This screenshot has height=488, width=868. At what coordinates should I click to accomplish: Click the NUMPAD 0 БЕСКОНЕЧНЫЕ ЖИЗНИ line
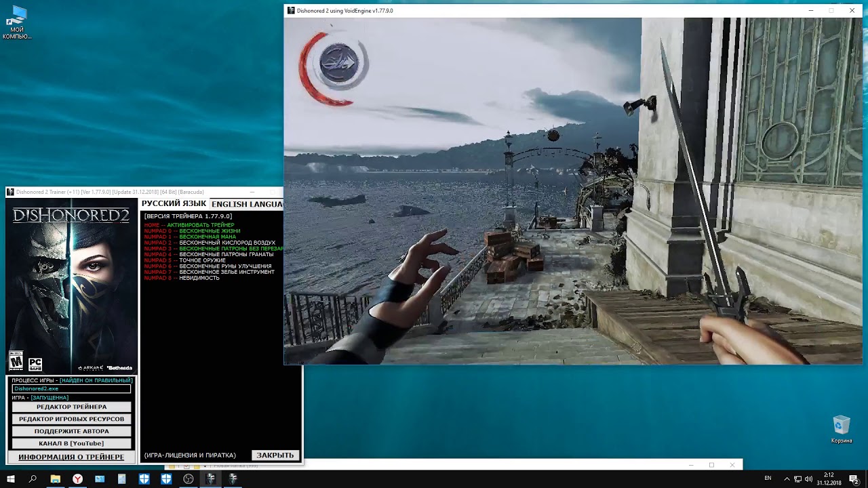[x=192, y=231]
